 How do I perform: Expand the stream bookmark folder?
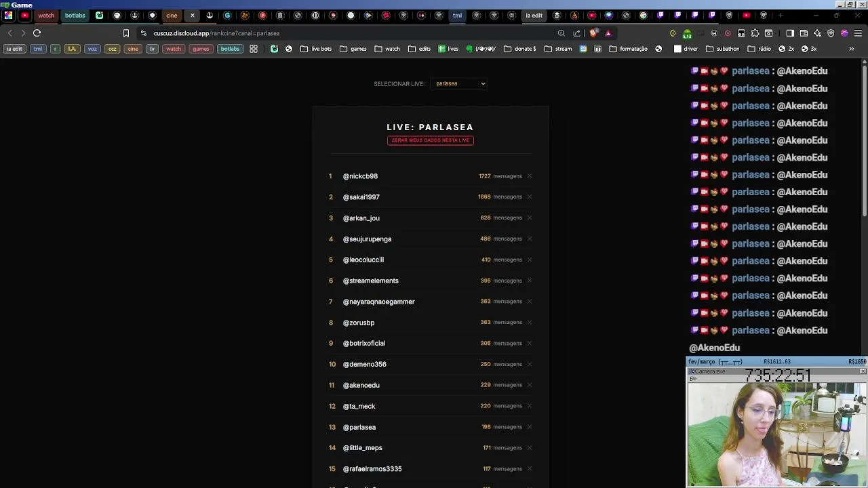(x=558, y=49)
